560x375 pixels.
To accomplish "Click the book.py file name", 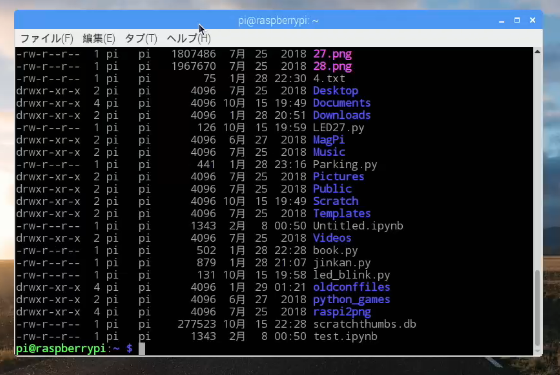I will 335,250.
